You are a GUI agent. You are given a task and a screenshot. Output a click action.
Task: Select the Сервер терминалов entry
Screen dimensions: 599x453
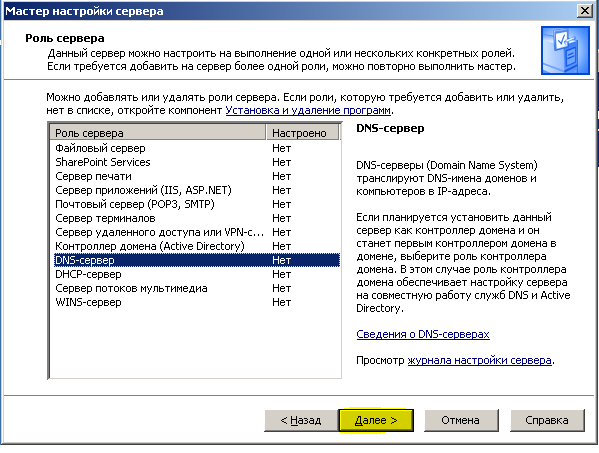point(195,218)
